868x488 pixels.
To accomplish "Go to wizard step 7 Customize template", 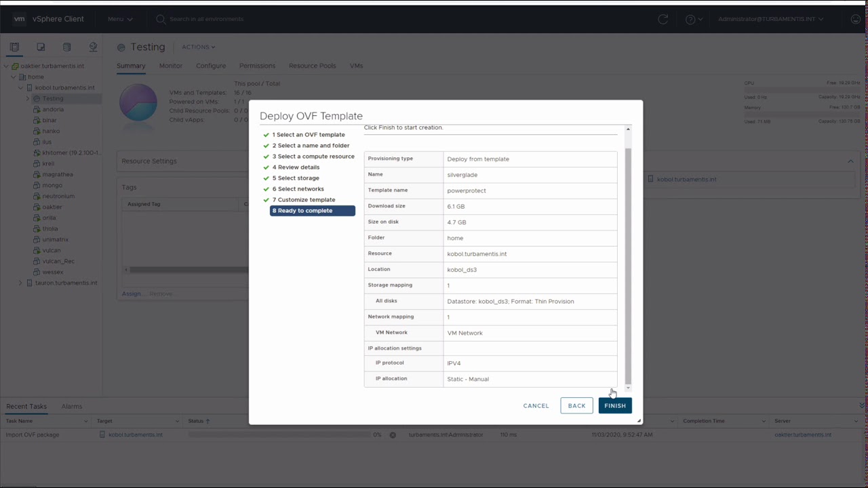I will point(304,200).
